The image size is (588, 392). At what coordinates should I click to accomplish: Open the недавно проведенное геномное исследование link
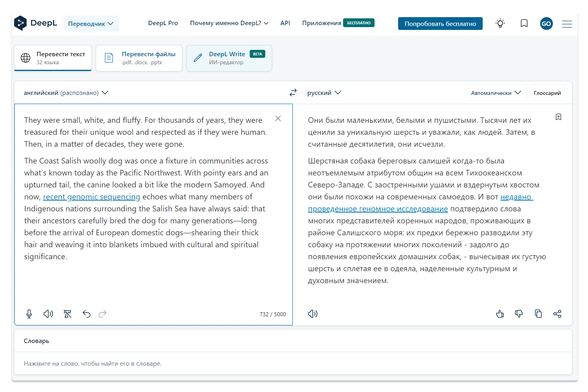[x=378, y=209]
